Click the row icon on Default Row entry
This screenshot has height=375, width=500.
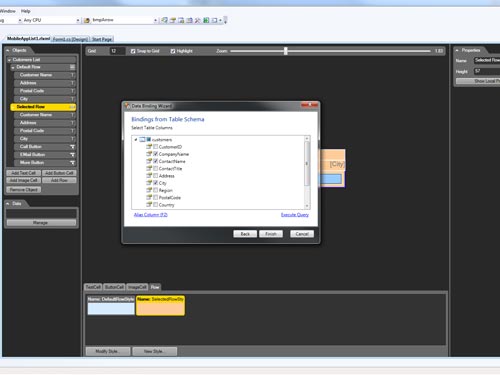pos(72,67)
